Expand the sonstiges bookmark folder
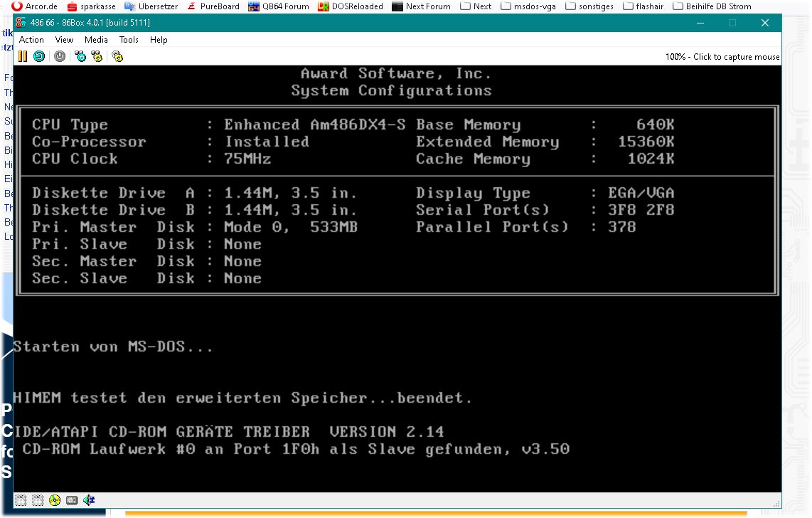 [x=589, y=6]
